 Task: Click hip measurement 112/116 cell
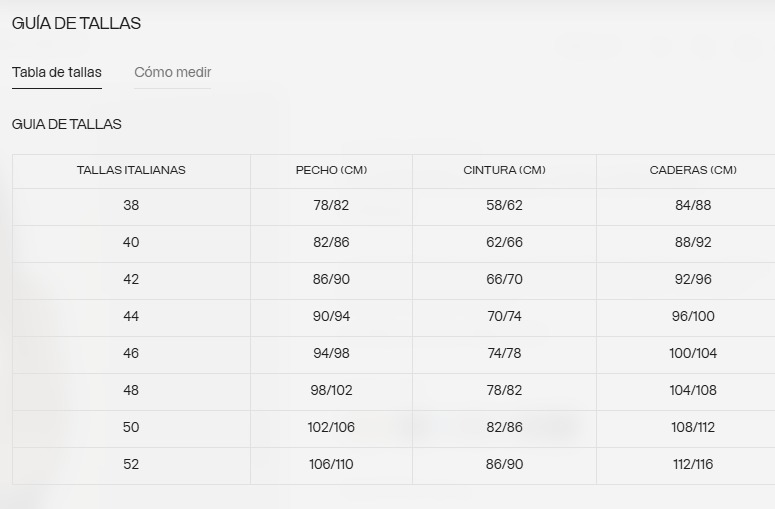tap(693, 464)
